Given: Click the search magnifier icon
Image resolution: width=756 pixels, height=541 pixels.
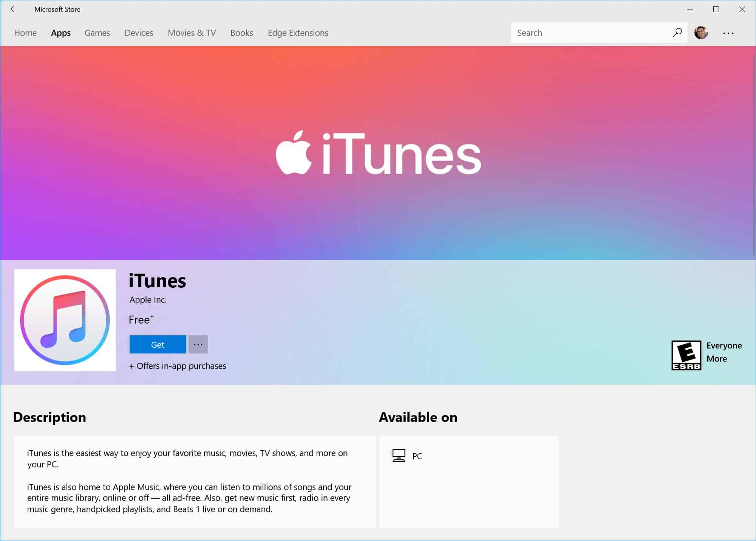Looking at the screenshot, I should [677, 33].
